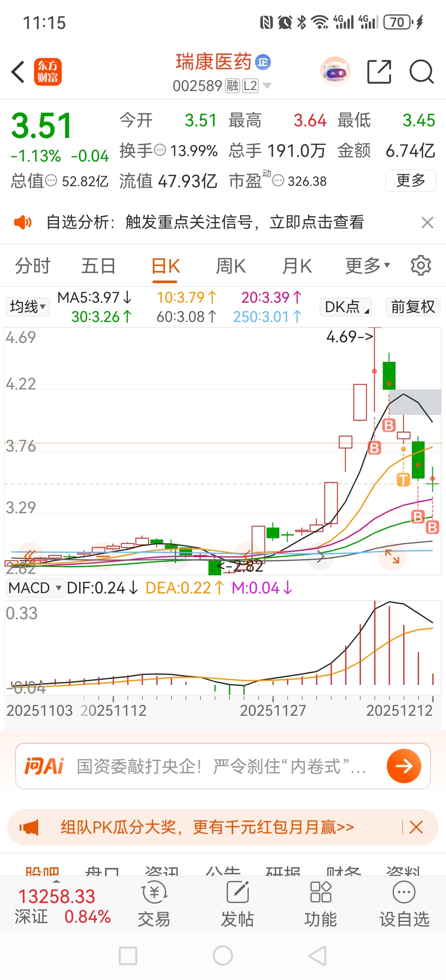Tap the 瑞康医药 stock title
This screenshot has width=446, height=980.
click(214, 62)
